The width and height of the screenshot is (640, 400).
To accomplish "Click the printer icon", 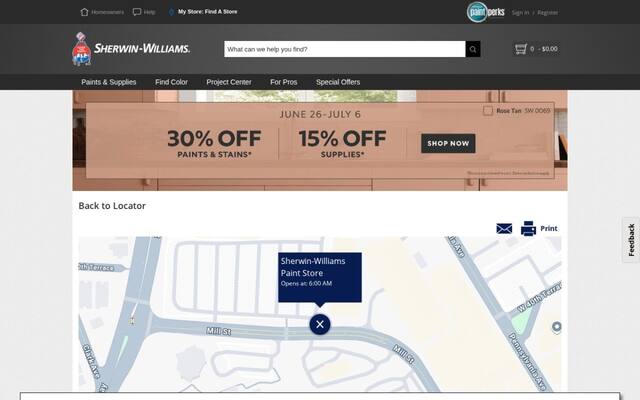I will click(528, 229).
